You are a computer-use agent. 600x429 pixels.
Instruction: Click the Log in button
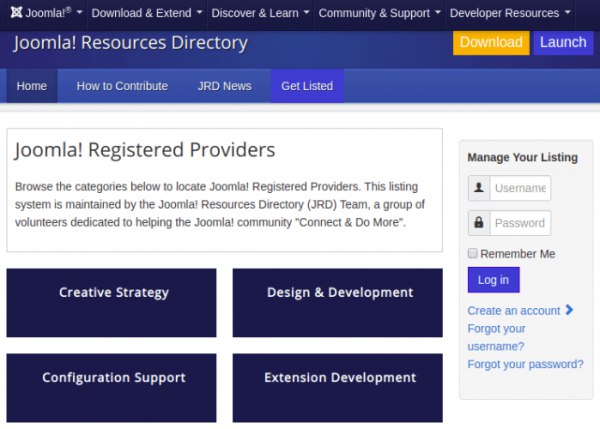click(x=493, y=280)
